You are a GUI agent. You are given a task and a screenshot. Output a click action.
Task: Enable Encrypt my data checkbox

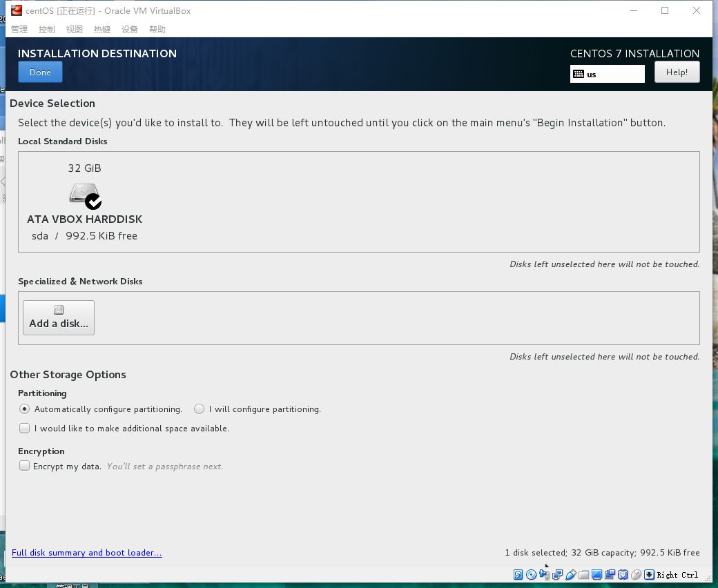coord(25,467)
